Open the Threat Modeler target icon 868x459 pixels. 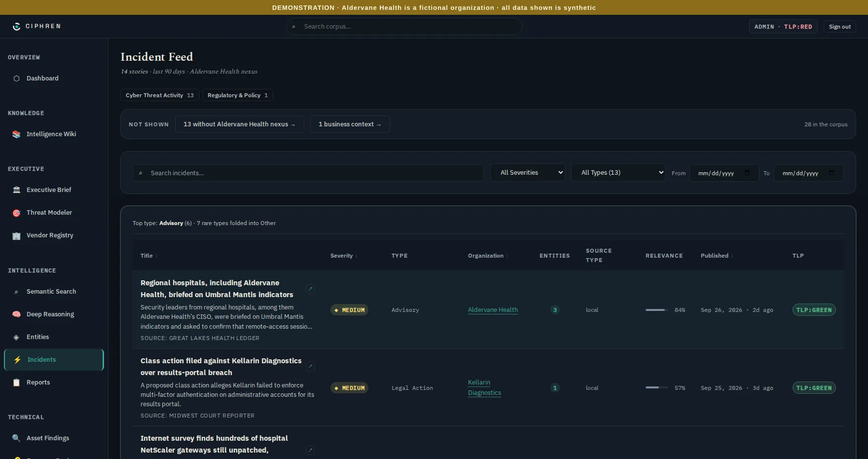pos(16,213)
